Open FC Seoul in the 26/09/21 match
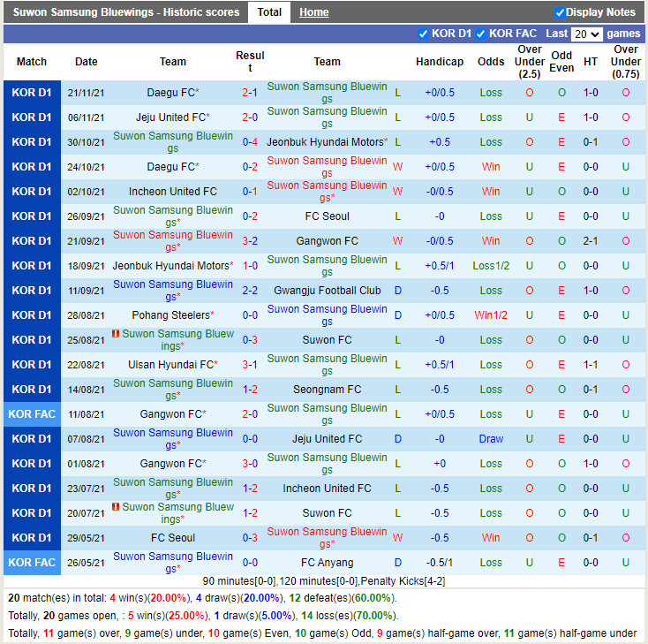Screen dimensions: 648x644 327,216
